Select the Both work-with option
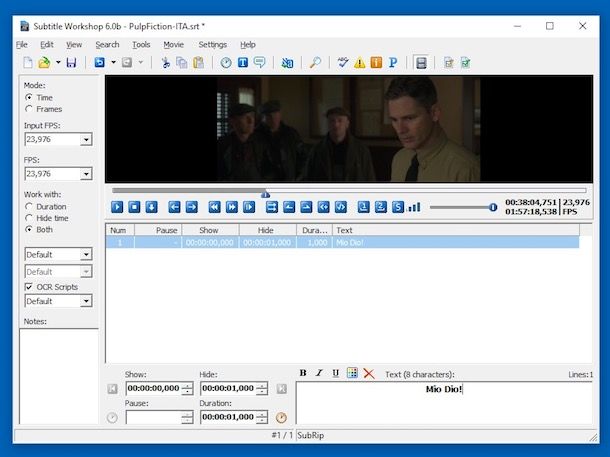 coord(29,229)
